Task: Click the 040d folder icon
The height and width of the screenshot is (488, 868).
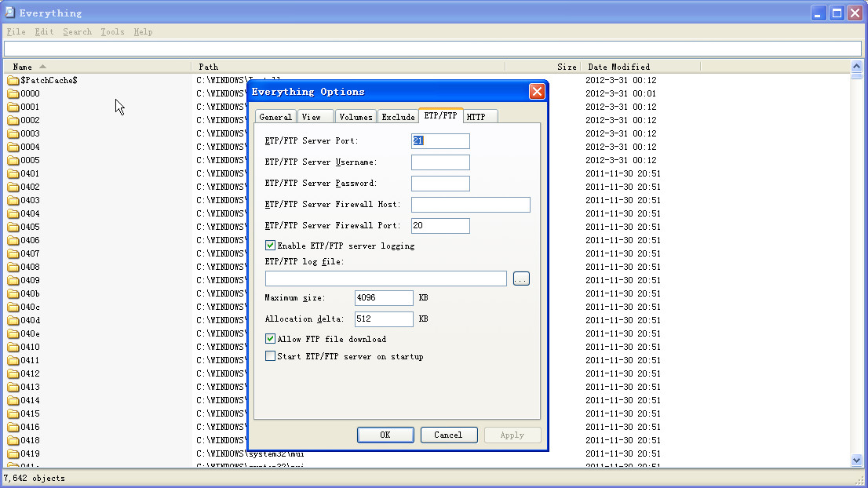Action: (x=13, y=320)
